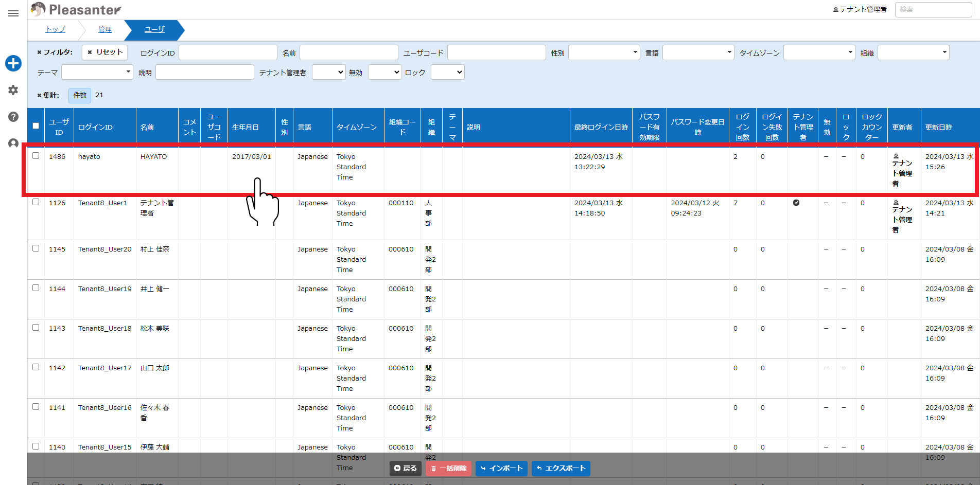This screenshot has height=485, width=980.
Task: Check the select-all checkbox in the table header
Action: click(36, 125)
